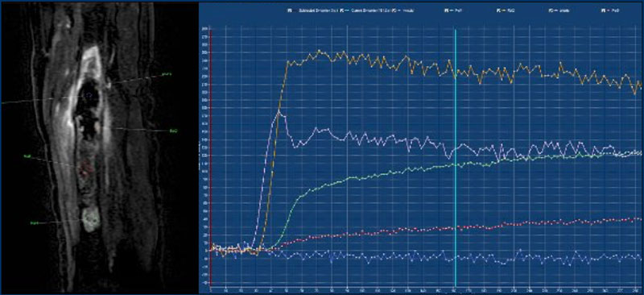The image size is (644, 295).
Task: Toggle the second legend checkbox for the smoother curve
Action: [341, 10]
